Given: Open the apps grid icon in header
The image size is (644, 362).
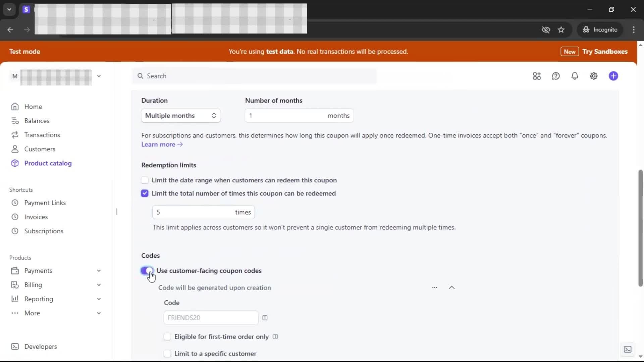Looking at the screenshot, I should pyautogui.click(x=537, y=76).
